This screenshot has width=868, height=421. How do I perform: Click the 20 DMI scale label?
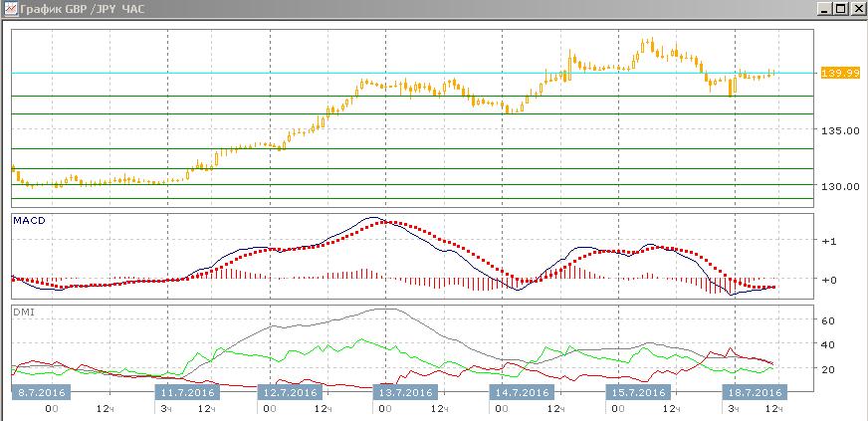coord(828,369)
